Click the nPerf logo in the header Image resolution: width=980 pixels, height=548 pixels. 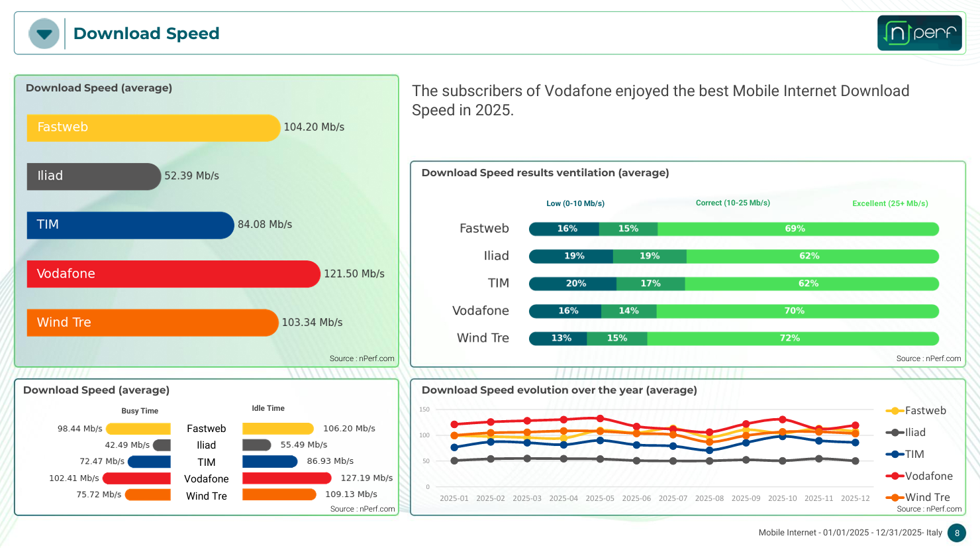[920, 33]
